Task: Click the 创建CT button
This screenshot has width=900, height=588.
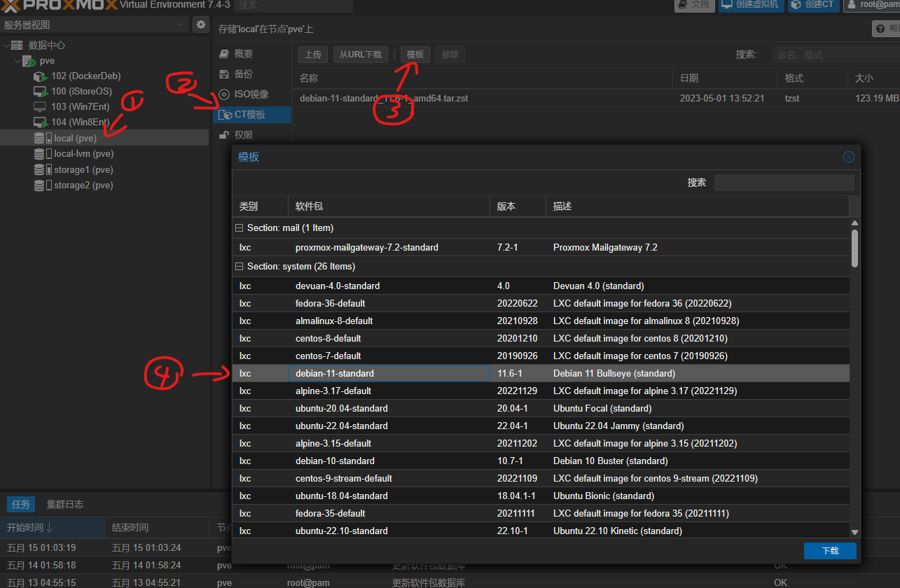Action: point(813,4)
